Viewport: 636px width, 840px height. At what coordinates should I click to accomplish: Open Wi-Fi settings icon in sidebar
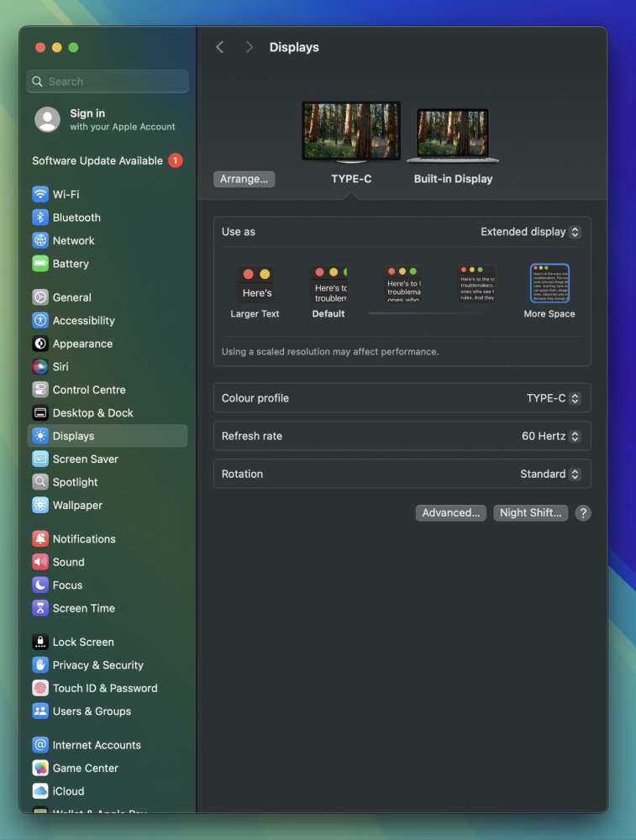[40, 194]
